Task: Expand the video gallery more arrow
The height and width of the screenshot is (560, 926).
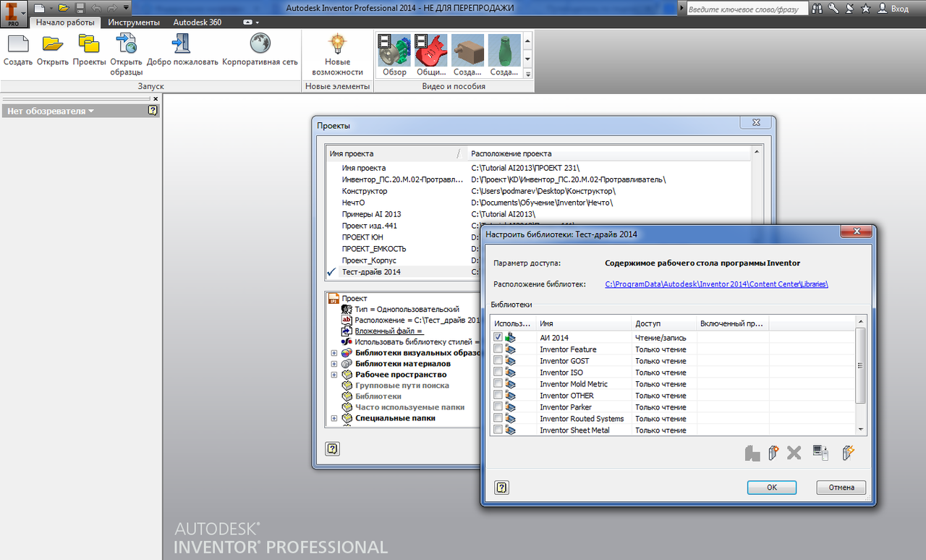Action: (527, 74)
